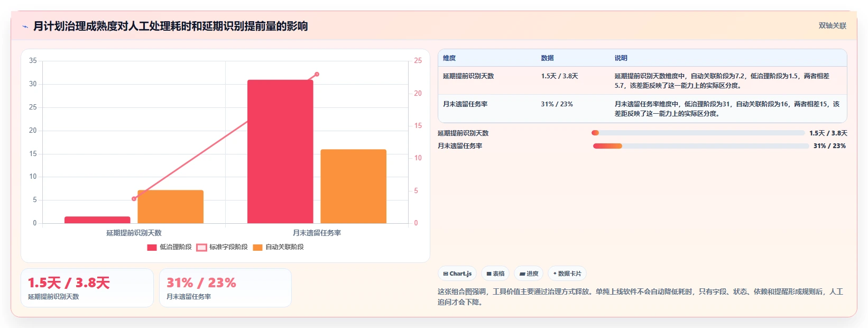Click the 31% / 23% value beside the progress bar
Viewport: 868px width, 328px height.
pyautogui.click(x=829, y=146)
